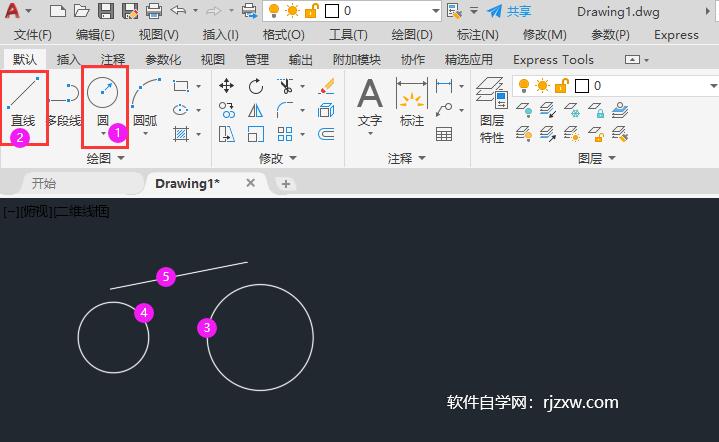This screenshot has height=442, width=719.
Task: Toggle light bulb in top toolbar layer box
Action: 274,11
